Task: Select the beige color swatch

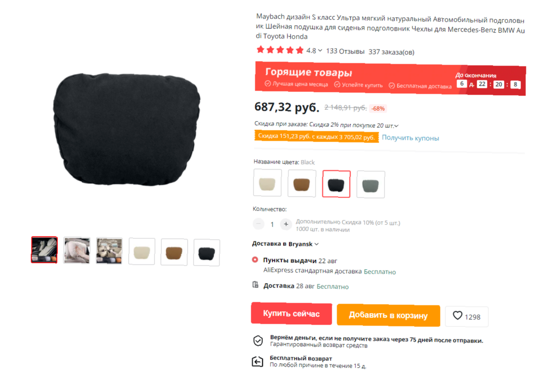Action: pos(268,183)
